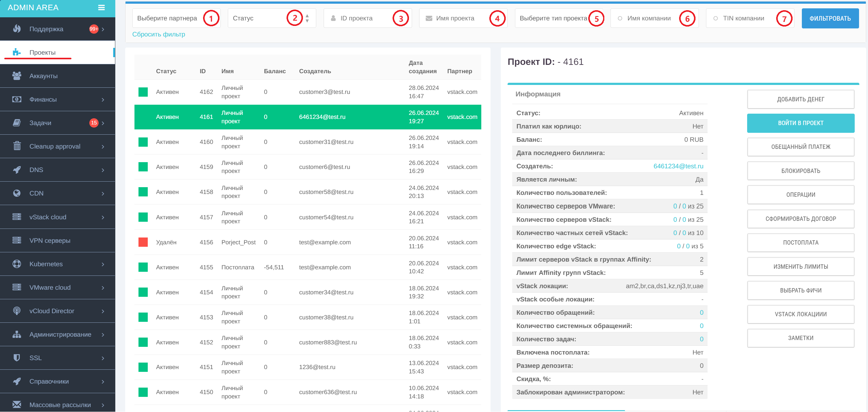The height and width of the screenshot is (412, 868).
Task: Select project row with customer58@test.ru
Action: click(x=307, y=192)
